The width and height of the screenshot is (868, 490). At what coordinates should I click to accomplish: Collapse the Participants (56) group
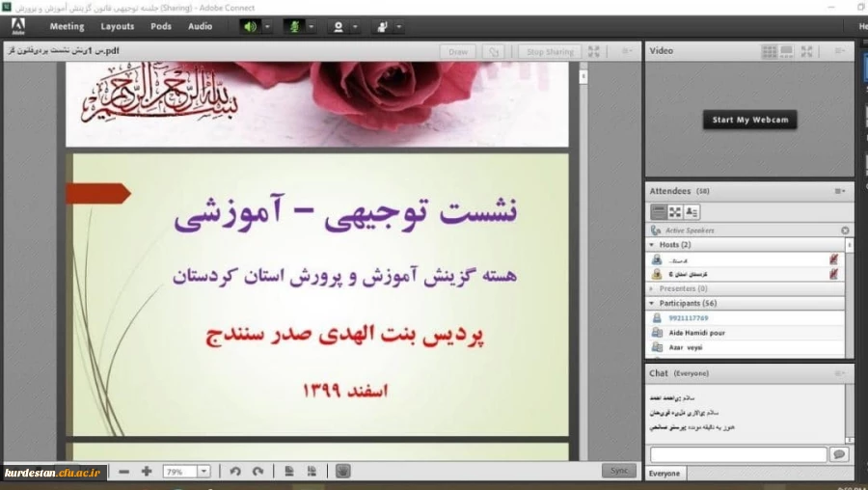point(653,303)
